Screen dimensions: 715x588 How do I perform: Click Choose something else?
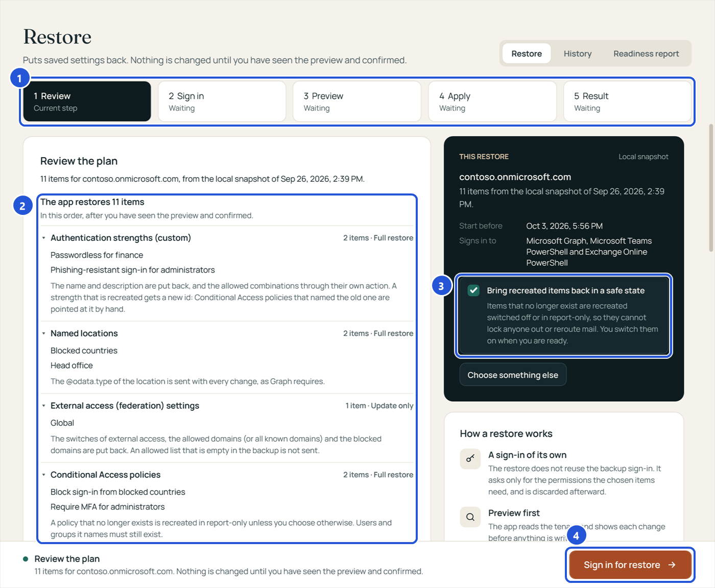click(x=513, y=375)
